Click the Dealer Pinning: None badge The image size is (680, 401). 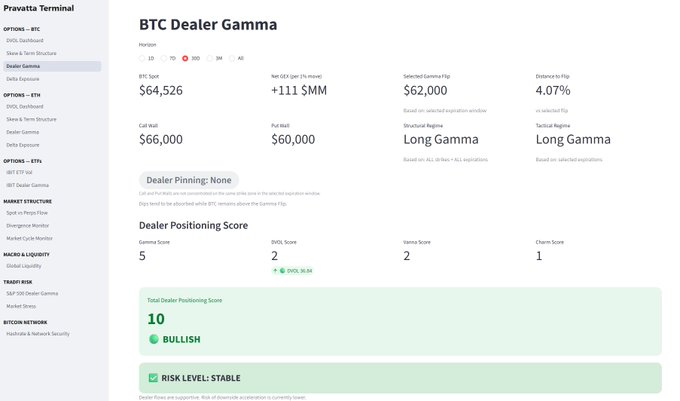click(x=189, y=180)
